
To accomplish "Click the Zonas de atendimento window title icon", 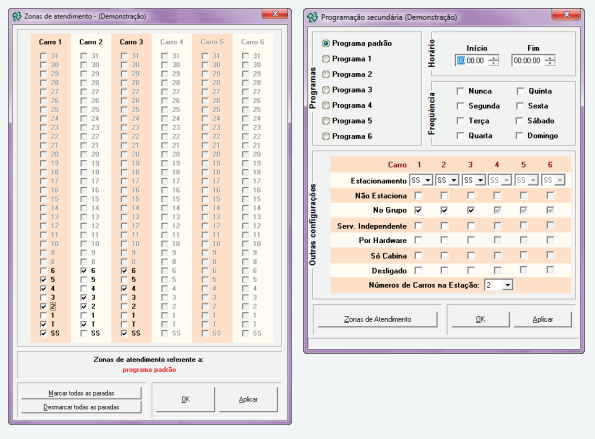I will pyautogui.click(x=17, y=17).
